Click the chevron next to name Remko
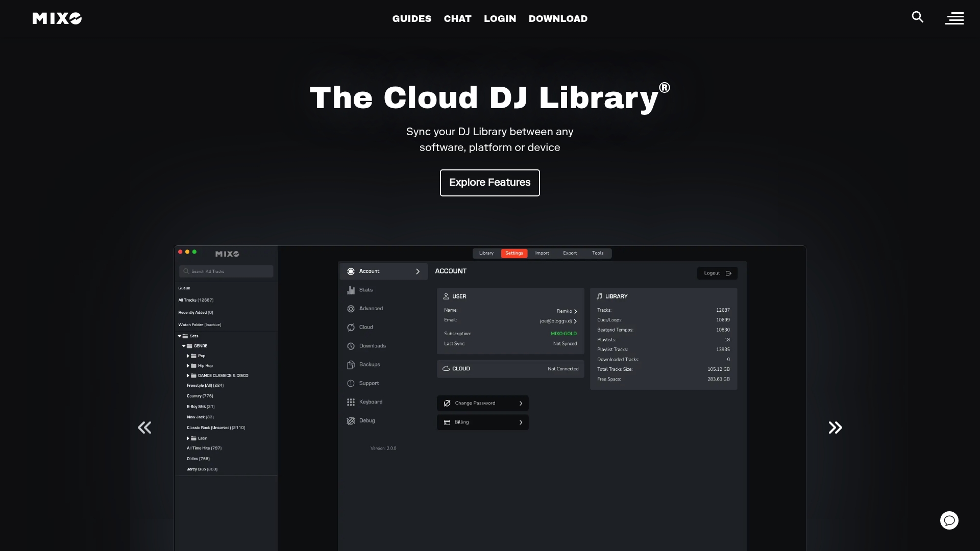 click(x=576, y=311)
